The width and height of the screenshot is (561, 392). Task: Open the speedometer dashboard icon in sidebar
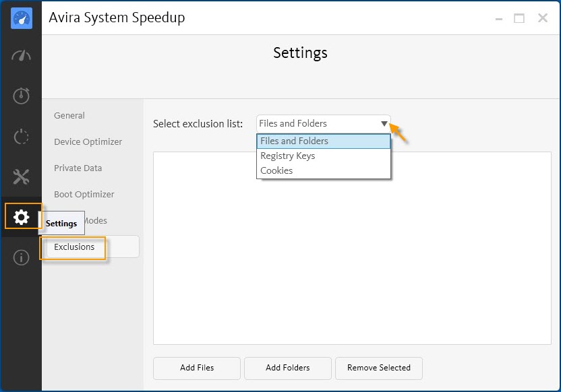21,56
